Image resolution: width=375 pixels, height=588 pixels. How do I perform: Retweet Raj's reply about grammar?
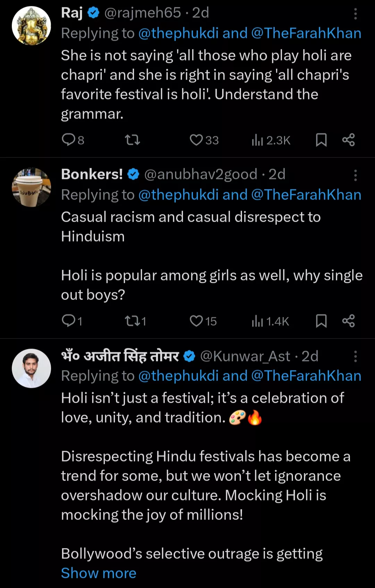point(132,140)
